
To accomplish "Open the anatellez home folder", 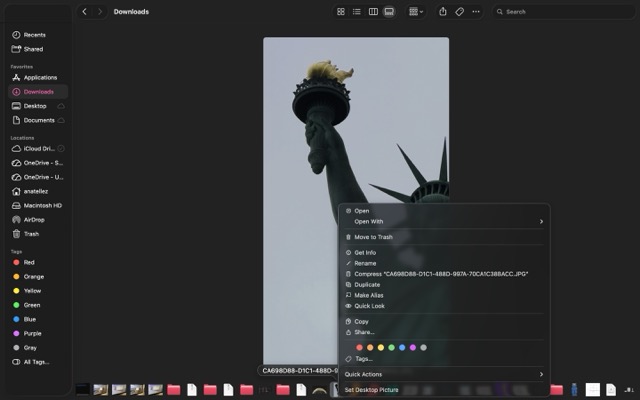I will [x=38, y=191].
